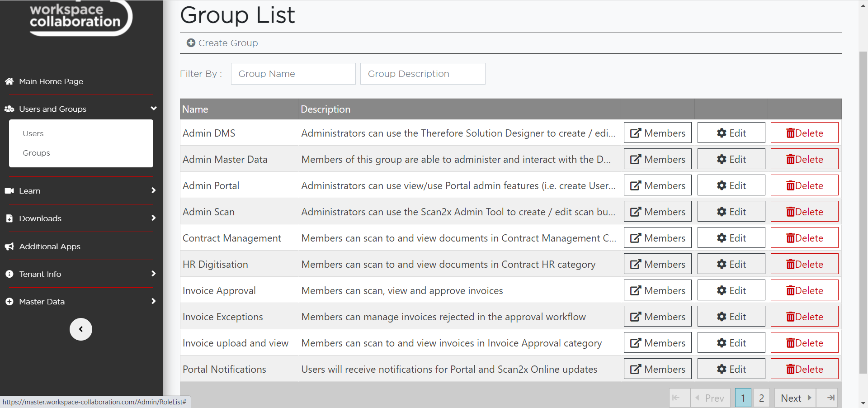Click the Group Name filter field

point(293,74)
